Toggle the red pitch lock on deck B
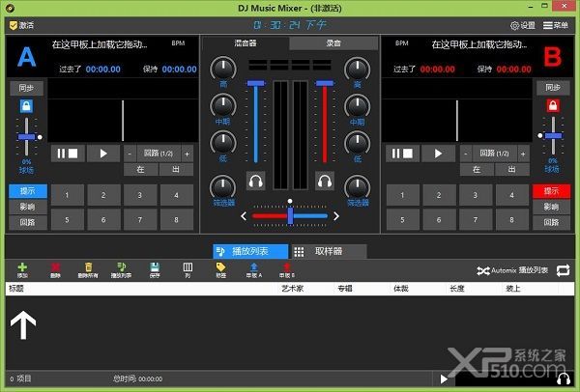Screen dimensions: 580x392 point(553,105)
